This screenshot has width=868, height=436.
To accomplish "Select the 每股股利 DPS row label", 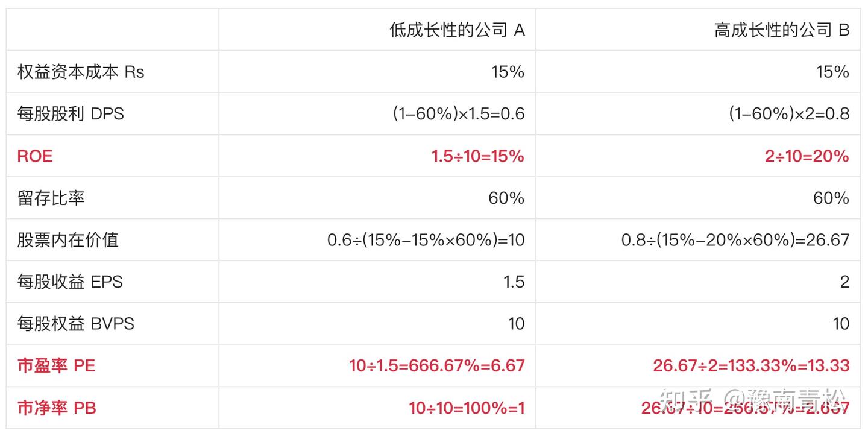I will pyautogui.click(x=71, y=114).
